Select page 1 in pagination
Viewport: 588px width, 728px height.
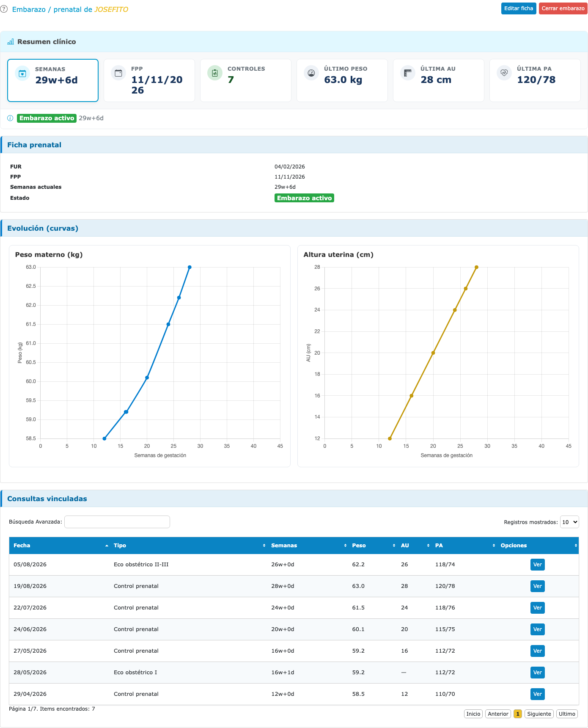(518, 714)
